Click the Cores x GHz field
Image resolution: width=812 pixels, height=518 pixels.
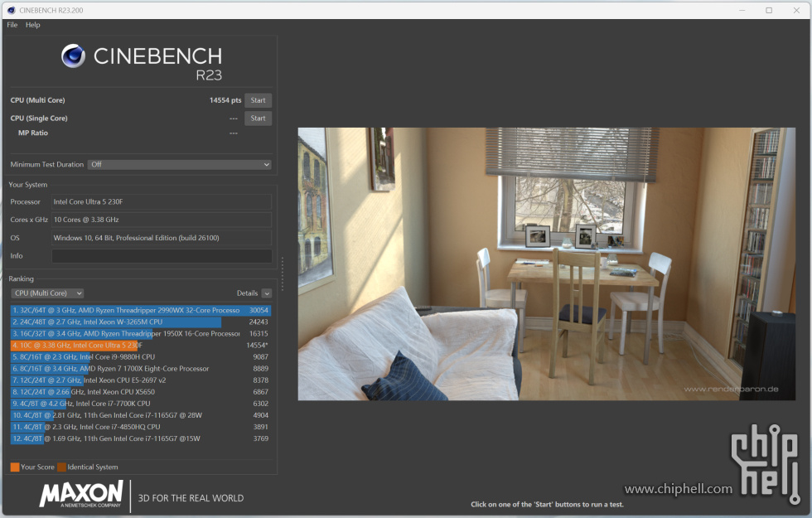pyautogui.click(x=162, y=220)
